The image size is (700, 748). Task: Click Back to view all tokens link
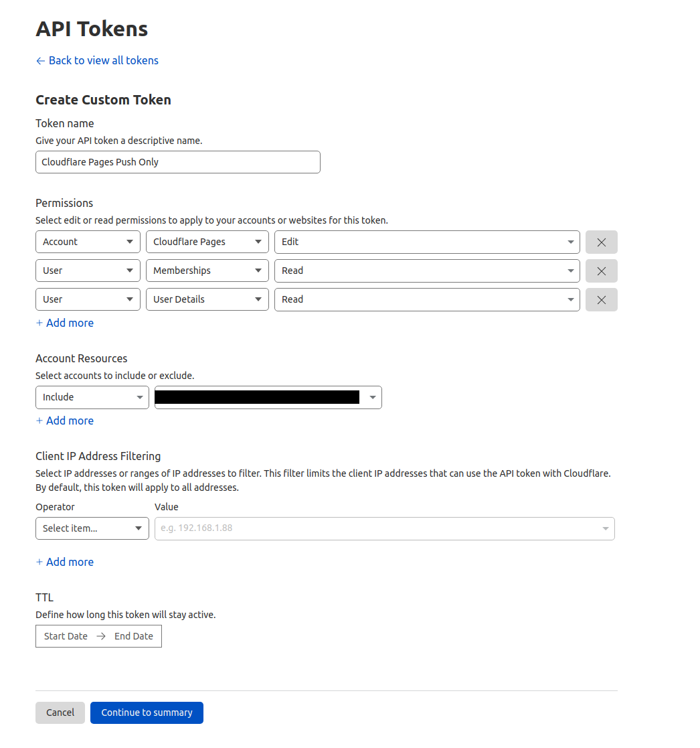(x=97, y=60)
